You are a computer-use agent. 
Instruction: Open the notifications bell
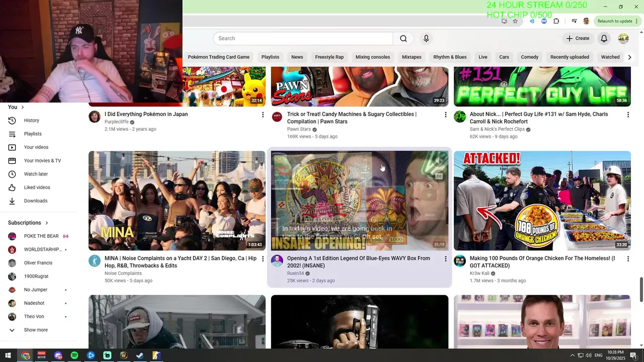pos(604,39)
